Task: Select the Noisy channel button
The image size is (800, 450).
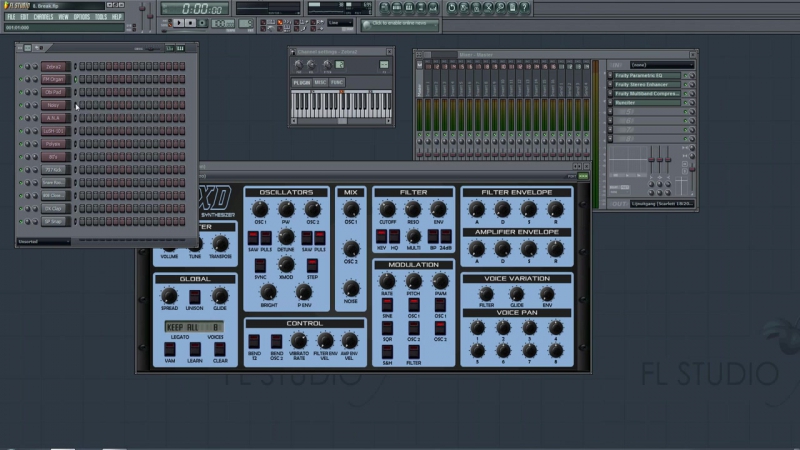Action: (54, 105)
